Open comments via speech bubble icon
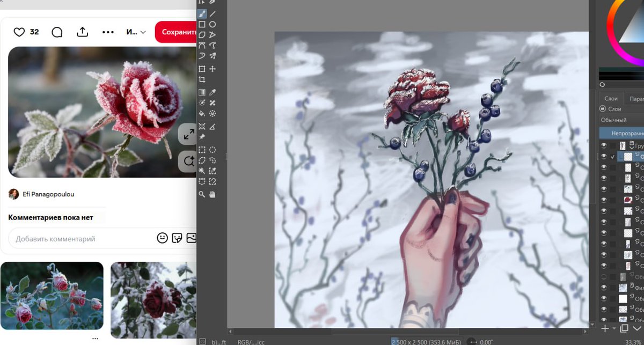The height and width of the screenshot is (345, 644). [57, 32]
